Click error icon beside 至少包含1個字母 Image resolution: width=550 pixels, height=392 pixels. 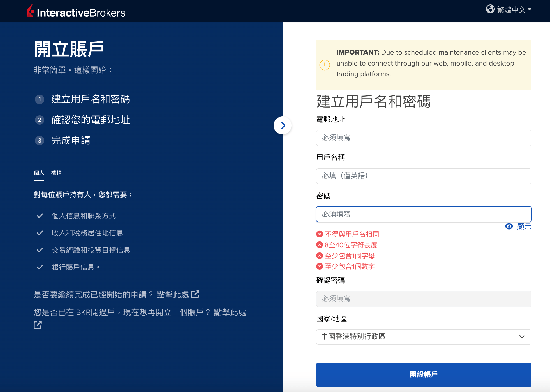click(x=320, y=256)
